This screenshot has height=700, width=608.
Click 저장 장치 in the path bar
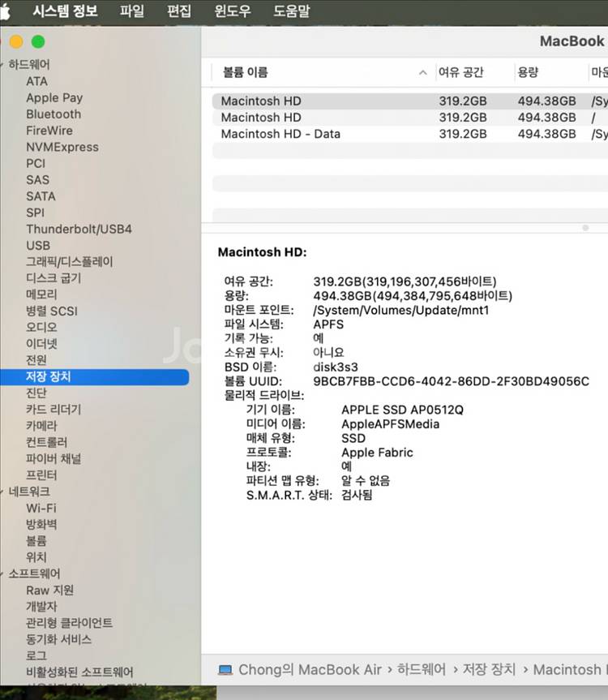pos(489,670)
